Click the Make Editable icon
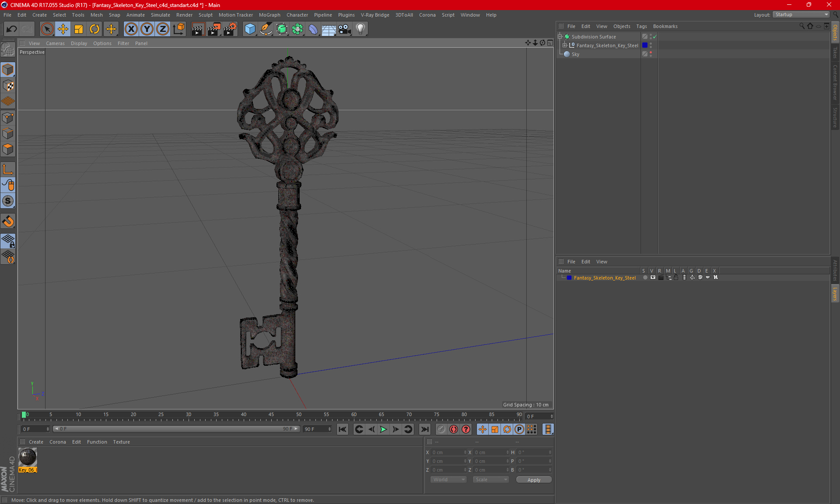Viewport: 840px width, 504px height. click(x=8, y=50)
